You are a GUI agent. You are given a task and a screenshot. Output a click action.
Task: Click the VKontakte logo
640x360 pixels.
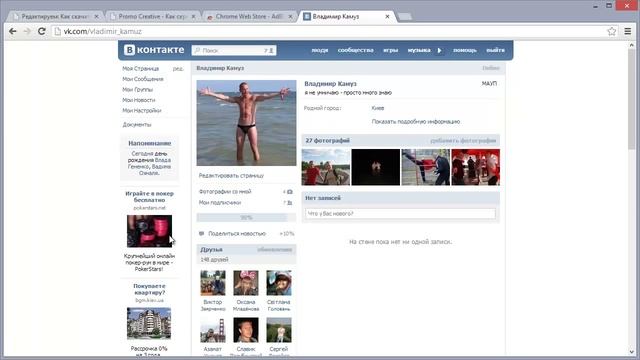click(x=154, y=50)
